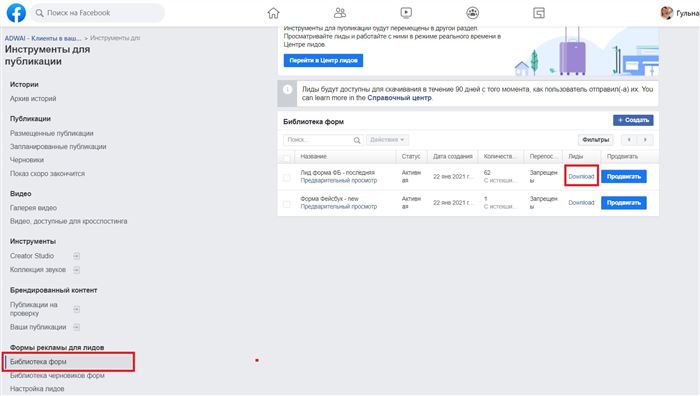Open the Справочный центр link
The image size is (700, 396).
[x=399, y=98]
